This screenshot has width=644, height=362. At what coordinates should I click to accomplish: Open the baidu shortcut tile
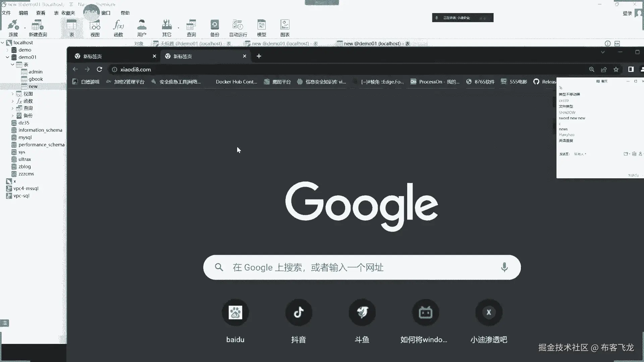pos(235,313)
